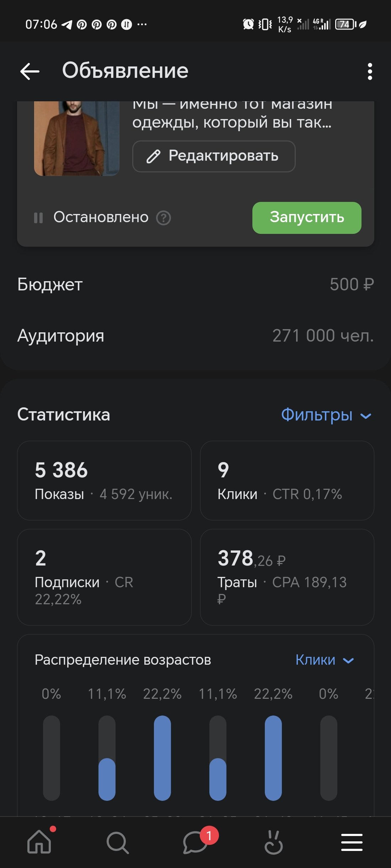391x868 pixels.
Task: Open the home feed tab
Action: point(39,842)
